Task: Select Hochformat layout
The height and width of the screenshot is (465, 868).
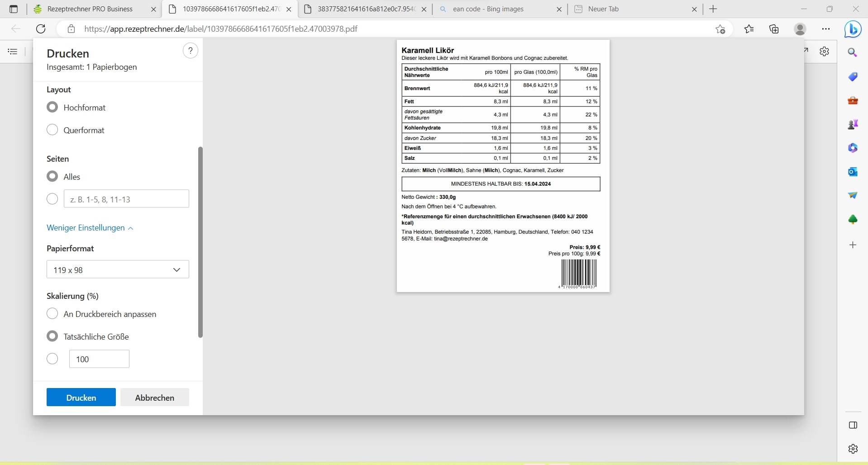Action: click(x=52, y=107)
